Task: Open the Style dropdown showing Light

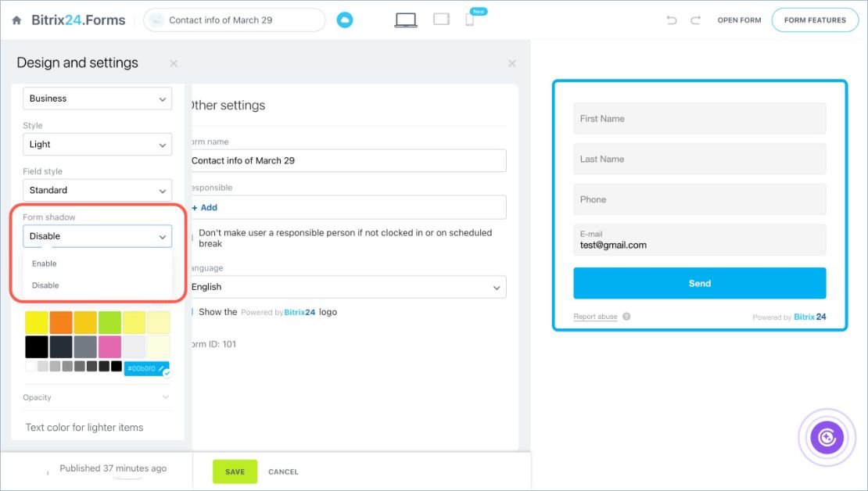Action: [98, 145]
